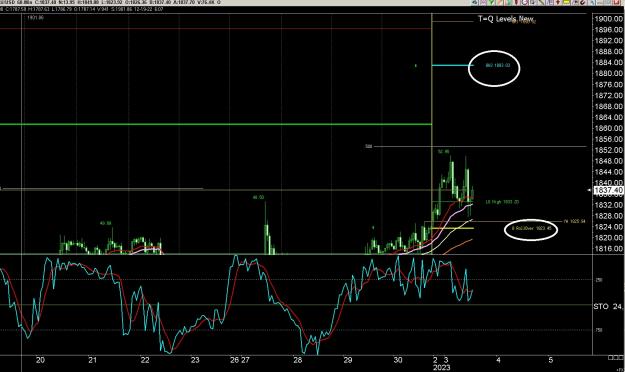The width and height of the screenshot is (625, 372).
Task: Click the Rollover 1823.45 level label
Action: [531, 228]
